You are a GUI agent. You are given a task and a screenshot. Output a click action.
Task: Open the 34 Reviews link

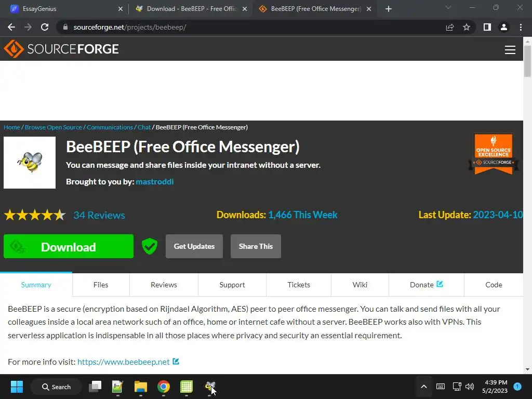coord(99,215)
